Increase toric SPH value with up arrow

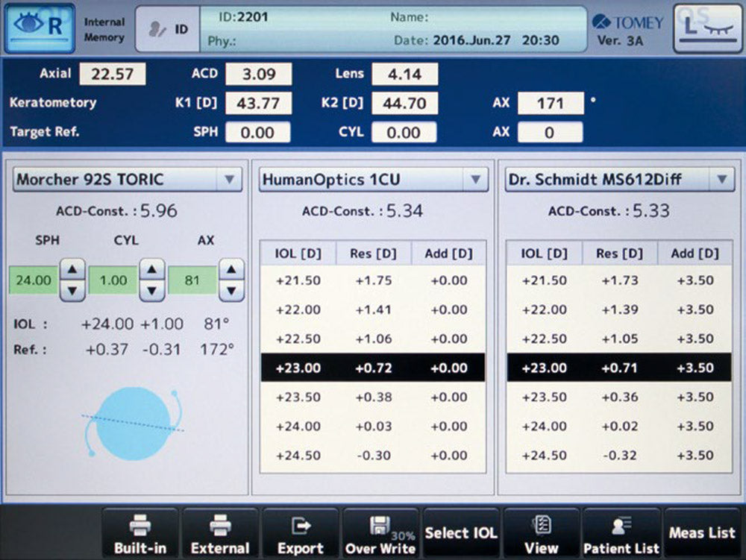coord(72,269)
